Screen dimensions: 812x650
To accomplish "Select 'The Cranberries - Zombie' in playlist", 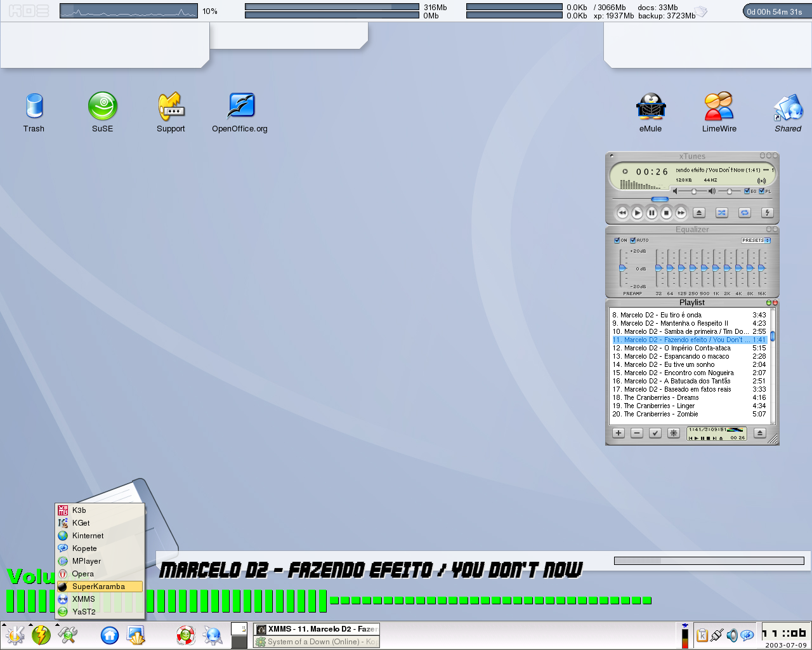I will point(689,414).
